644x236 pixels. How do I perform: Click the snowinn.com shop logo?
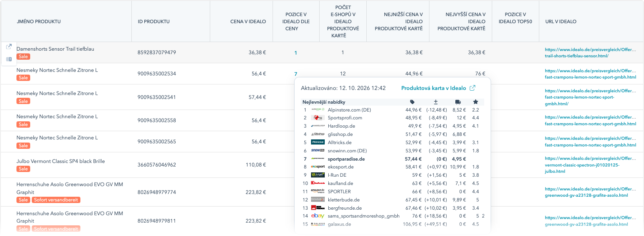pyautogui.click(x=318, y=151)
